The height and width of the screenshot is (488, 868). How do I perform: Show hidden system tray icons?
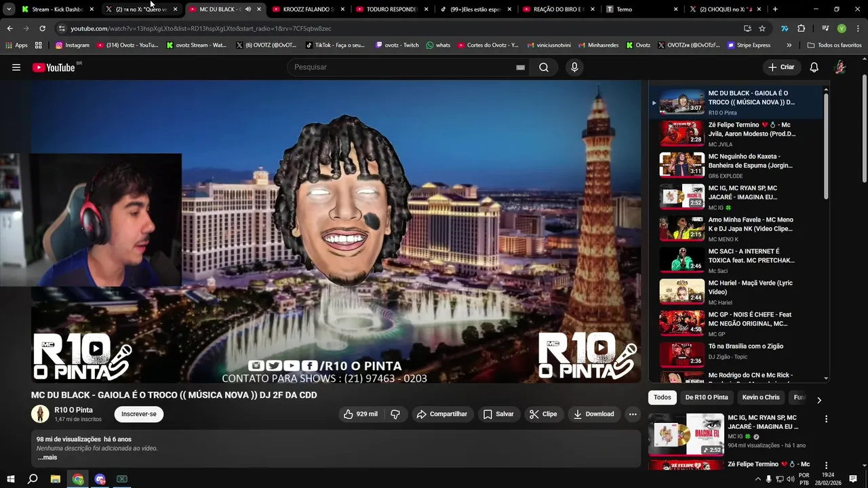click(758, 479)
